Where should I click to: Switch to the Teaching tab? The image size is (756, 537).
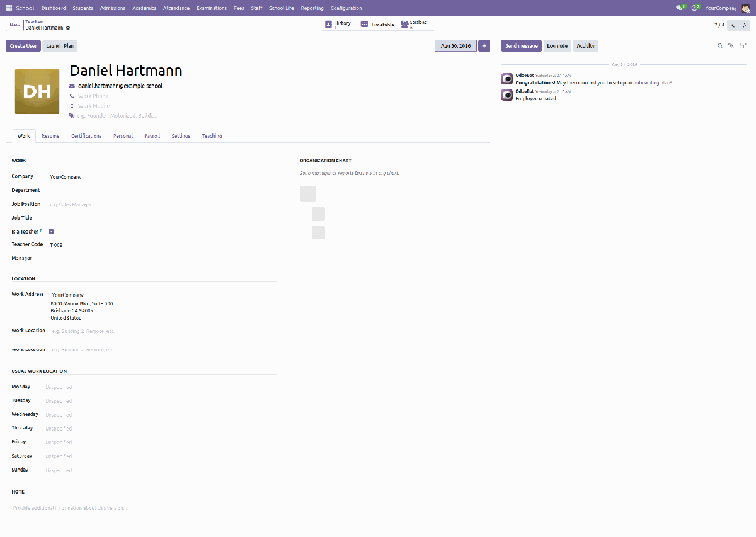pos(212,136)
